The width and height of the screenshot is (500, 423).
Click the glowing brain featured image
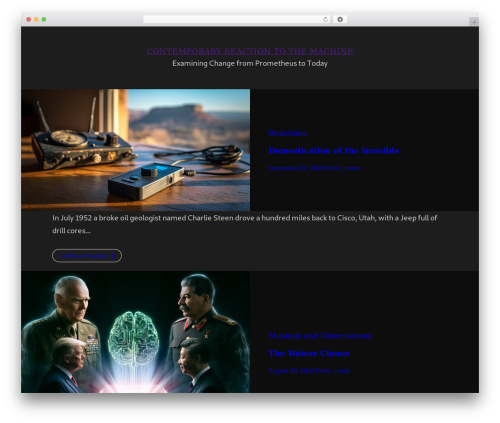[136, 332]
